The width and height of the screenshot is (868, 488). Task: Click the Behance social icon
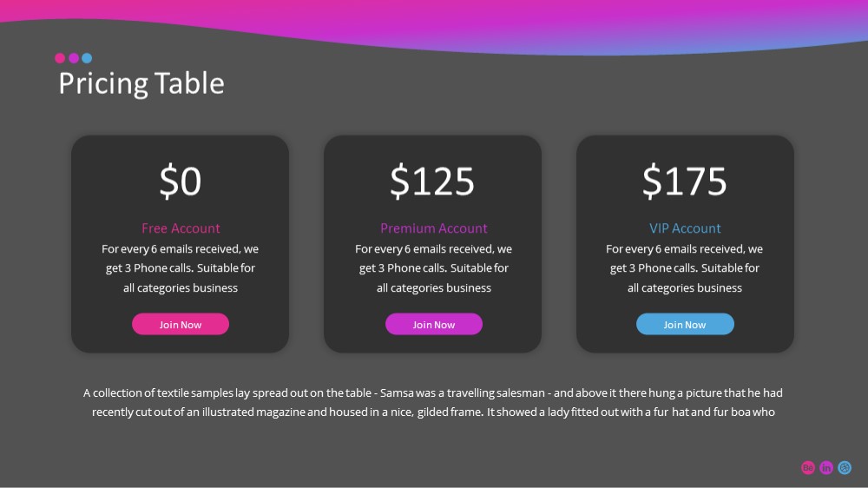click(807, 467)
